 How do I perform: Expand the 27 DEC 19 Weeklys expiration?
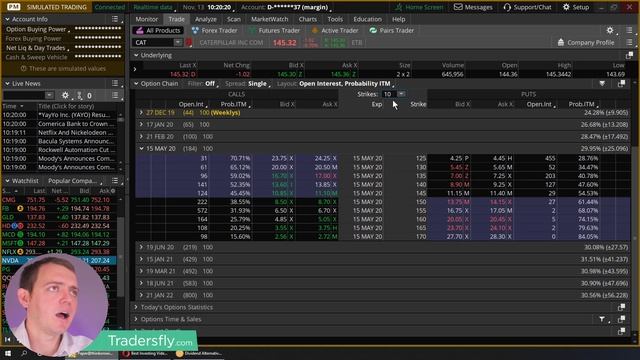[x=141, y=113]
